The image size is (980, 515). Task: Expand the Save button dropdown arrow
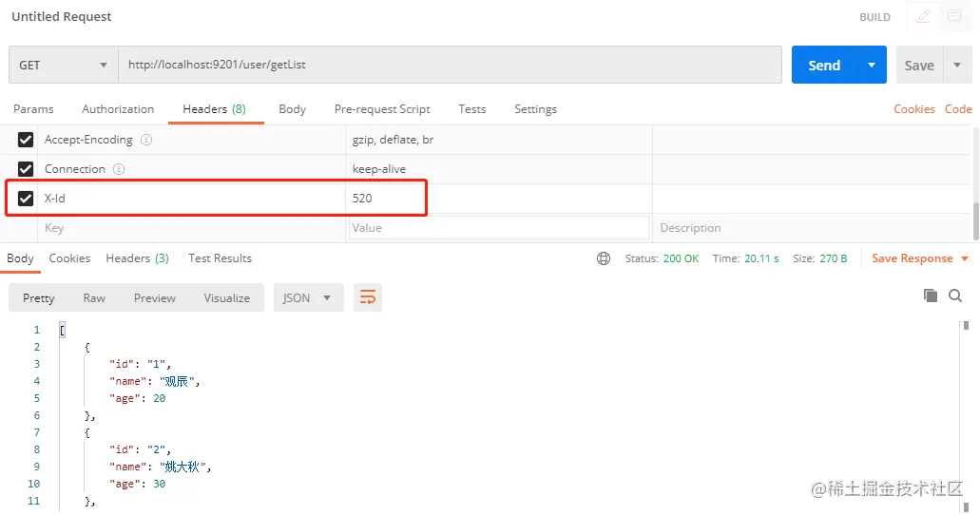pyautogui.click(x=957, y=65)
